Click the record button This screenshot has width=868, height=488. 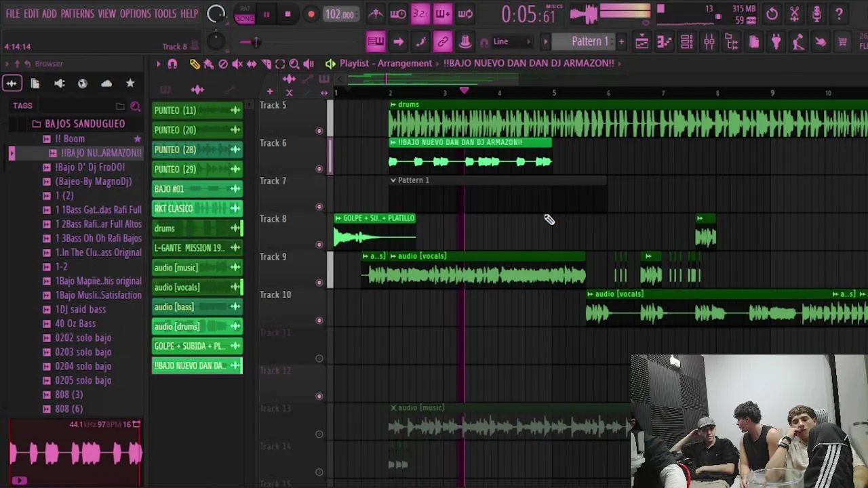pos(311,14)
